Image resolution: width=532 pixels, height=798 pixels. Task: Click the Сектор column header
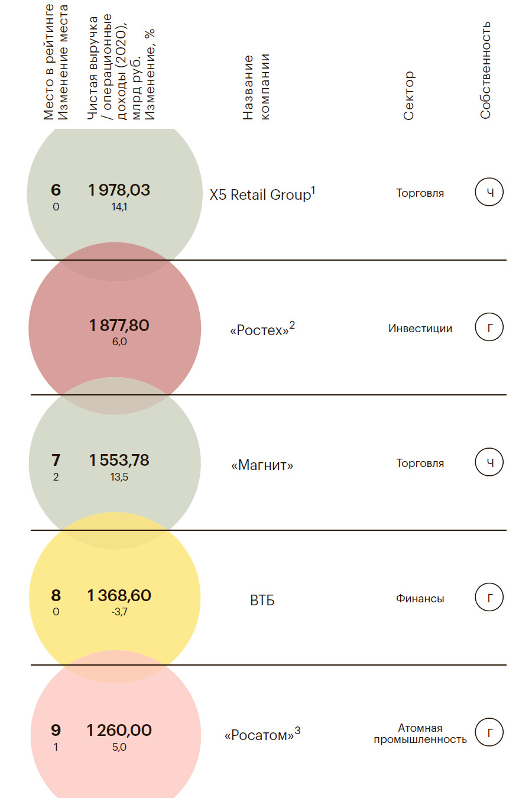click(408, 96)
